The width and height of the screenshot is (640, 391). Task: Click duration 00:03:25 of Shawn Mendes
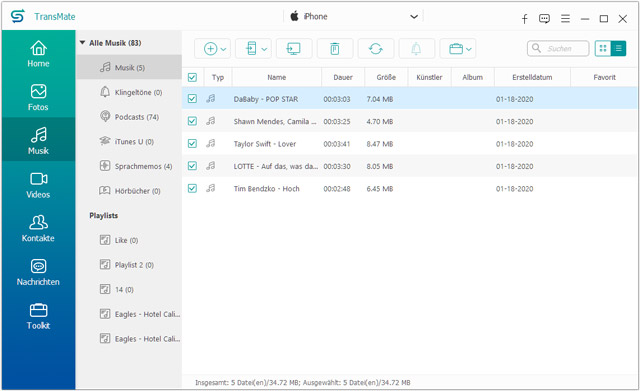point(337,122)
